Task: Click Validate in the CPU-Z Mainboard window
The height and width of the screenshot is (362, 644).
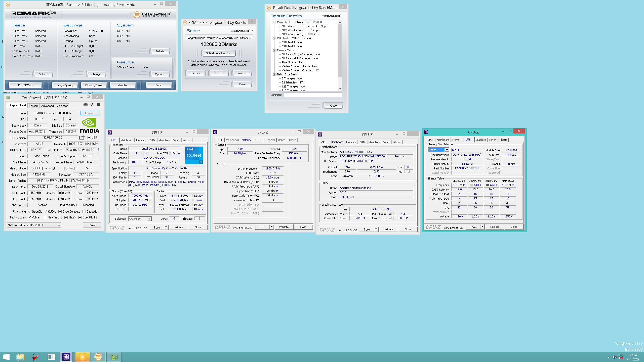Action: 388,229
